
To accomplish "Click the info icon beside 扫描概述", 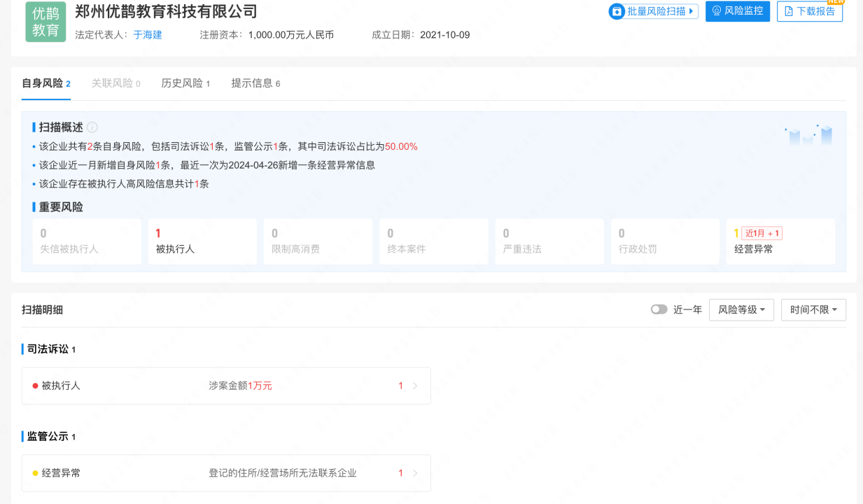I will [92, 127].
